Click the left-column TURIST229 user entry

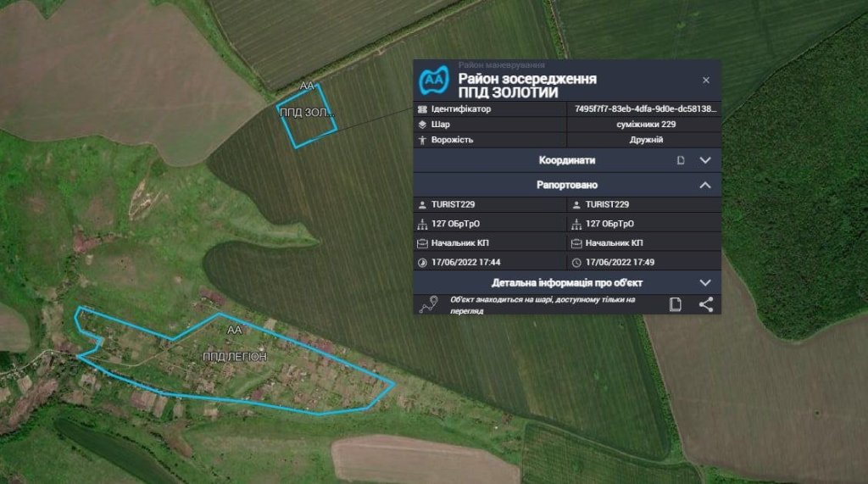458,204
